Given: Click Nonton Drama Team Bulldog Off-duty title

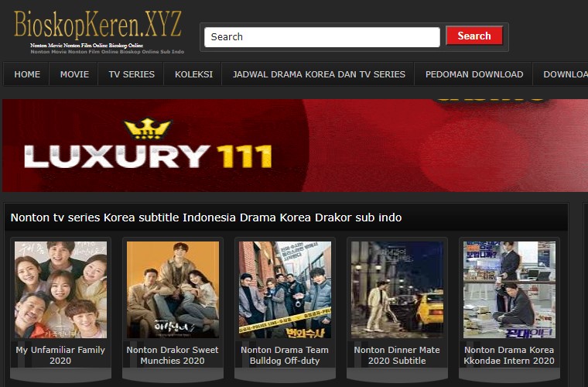Looking at the screenshot, I should [x=285, y=355].
